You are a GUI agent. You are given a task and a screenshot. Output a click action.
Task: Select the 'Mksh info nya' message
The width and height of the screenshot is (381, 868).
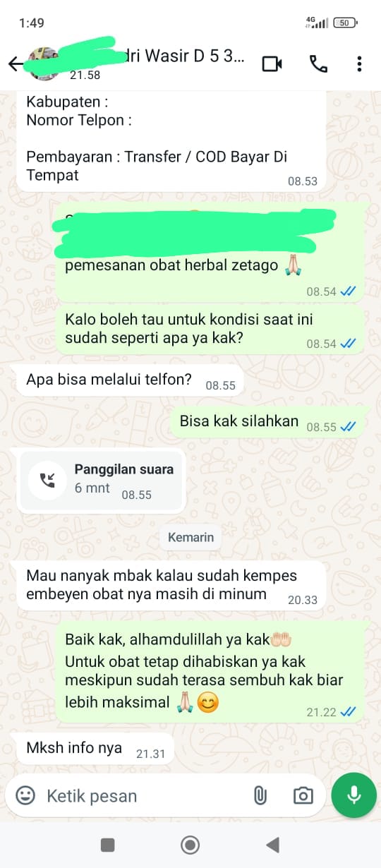click(x=95, y=749)
